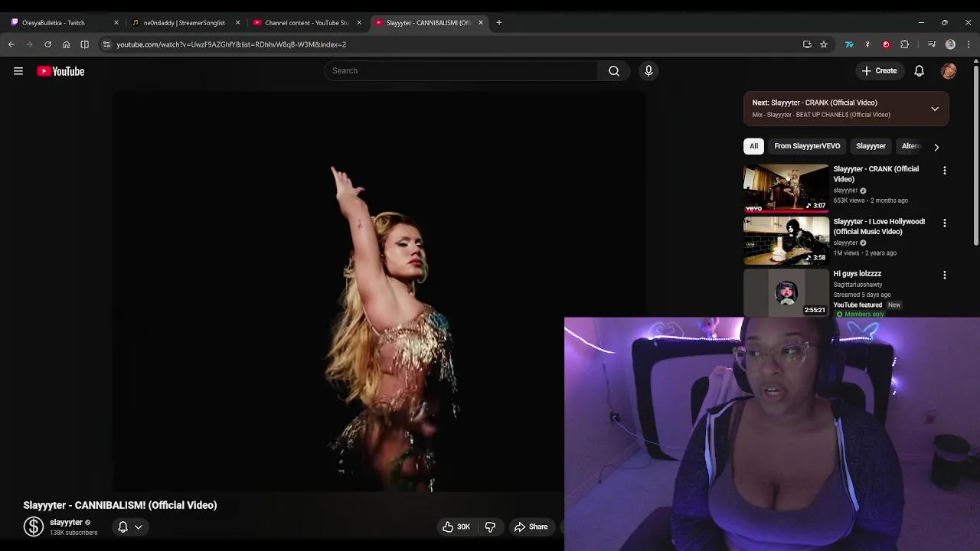Open YouTube notifications bell
The width and height of the screenshot is (980, 551).
pyautogui.click(x=920, y=70)
